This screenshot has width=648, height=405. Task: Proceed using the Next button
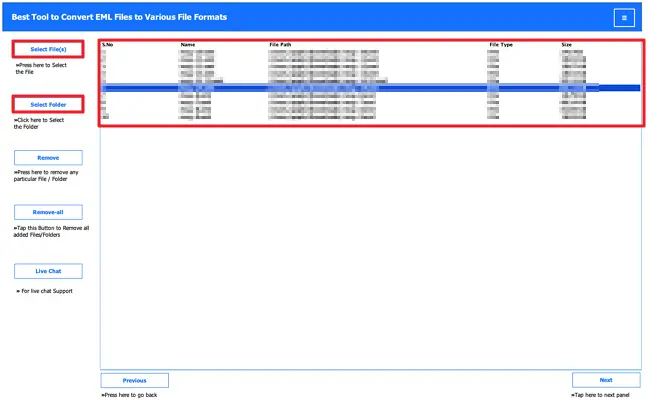[x=606, y=380]
